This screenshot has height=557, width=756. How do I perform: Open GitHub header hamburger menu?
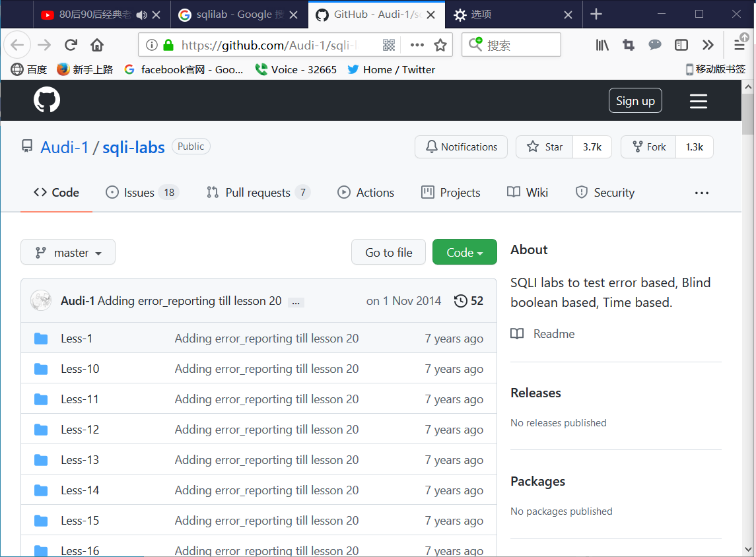pyautogui.click(x=698, y=101)
